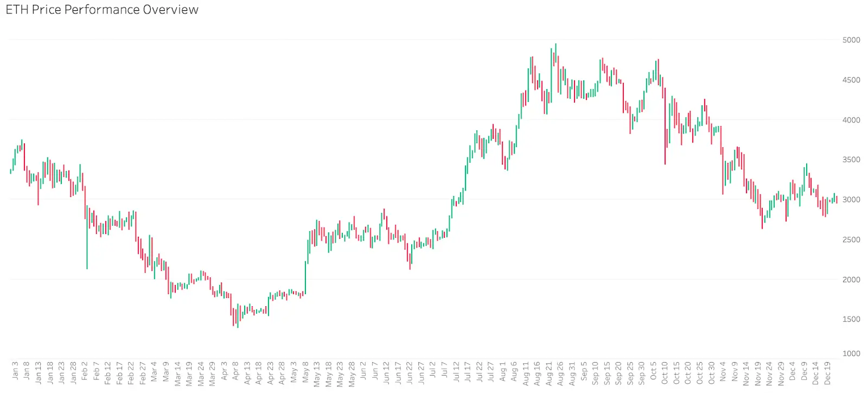Click the Mar 14 date label
This screenshot has height=393, width=868.
pos(177,373)
